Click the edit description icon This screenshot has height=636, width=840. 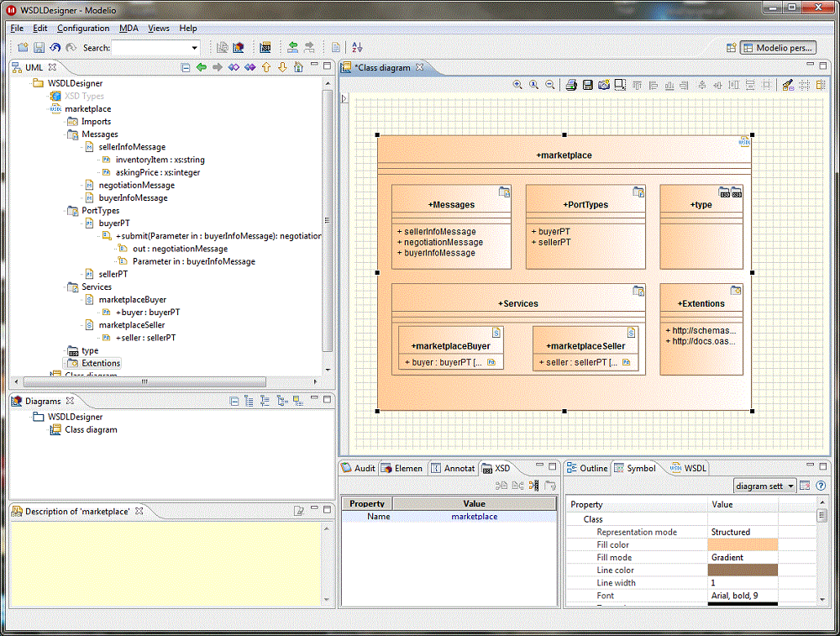[299, 511]
